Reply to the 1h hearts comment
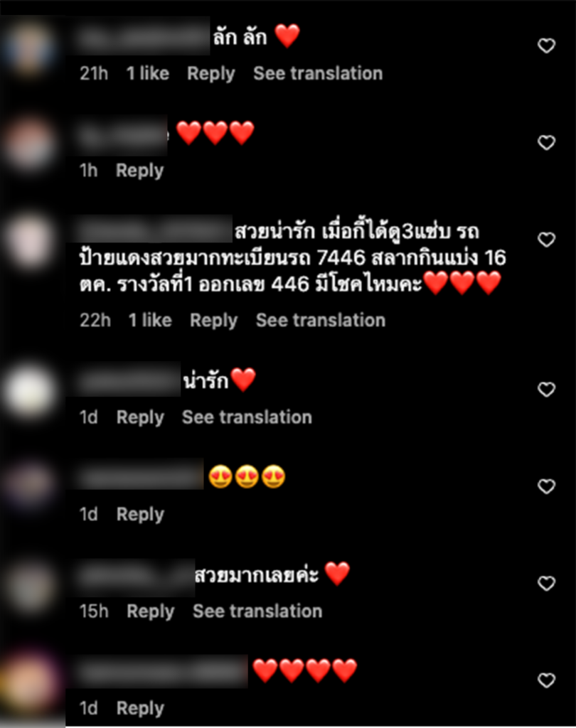Image resolution: width=576 pixels, height=728 pixels. (x=140, y=171)
